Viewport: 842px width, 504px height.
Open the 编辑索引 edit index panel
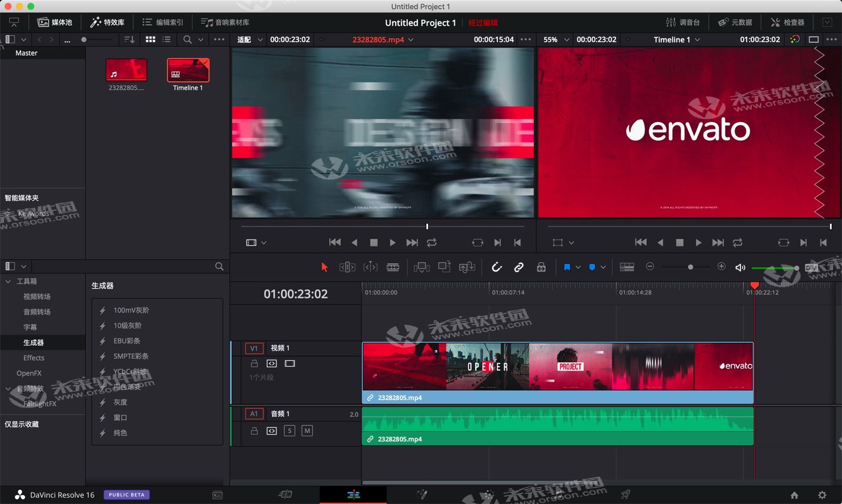[163, 22]
